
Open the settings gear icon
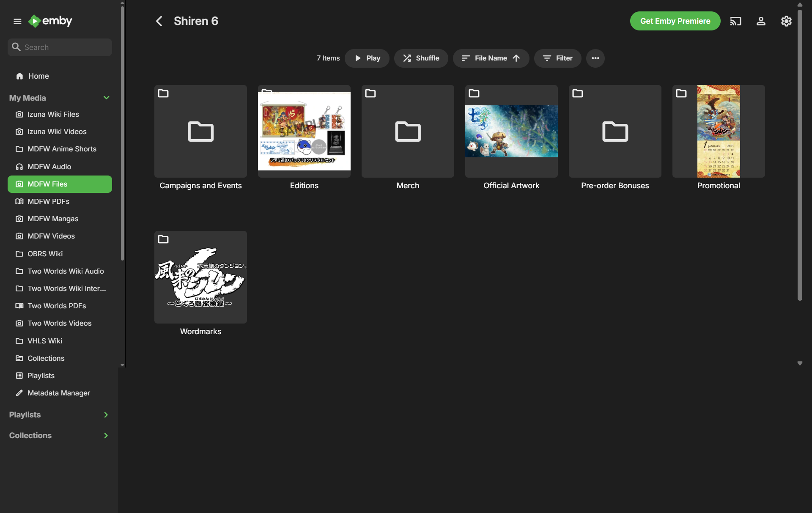click(786, 21)
